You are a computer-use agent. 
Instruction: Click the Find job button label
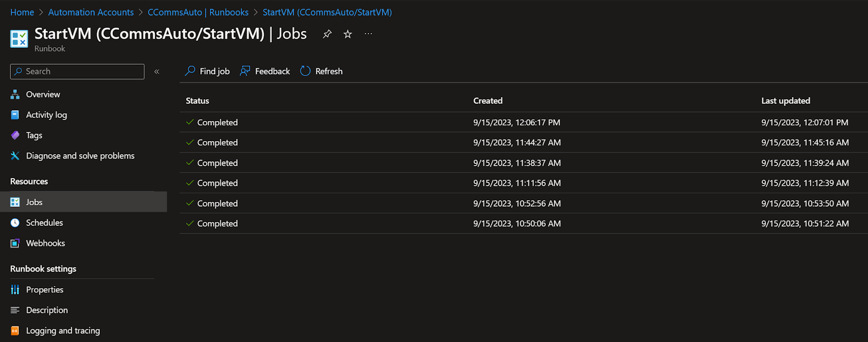tap(215, 72)
